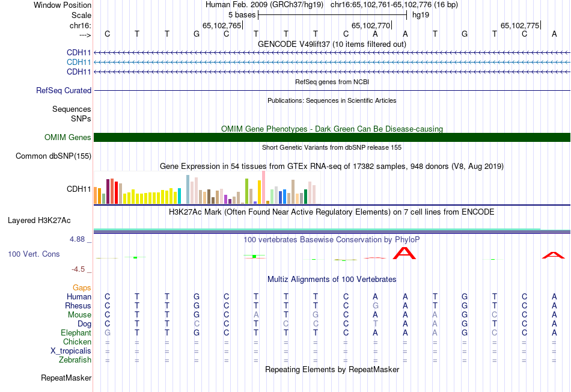Click the Scale label in the ruler
The width and height of the screenshot is (571, 392).
point(81,15)
